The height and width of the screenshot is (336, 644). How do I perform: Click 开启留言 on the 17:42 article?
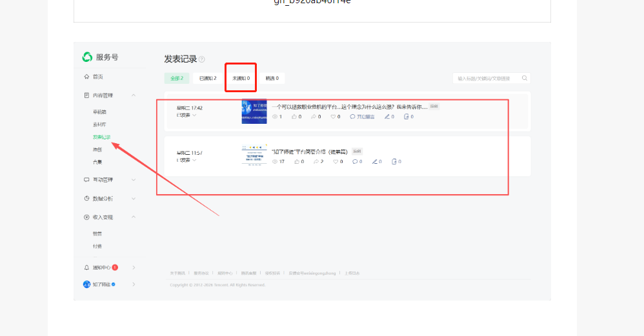[x=362, y=117]
